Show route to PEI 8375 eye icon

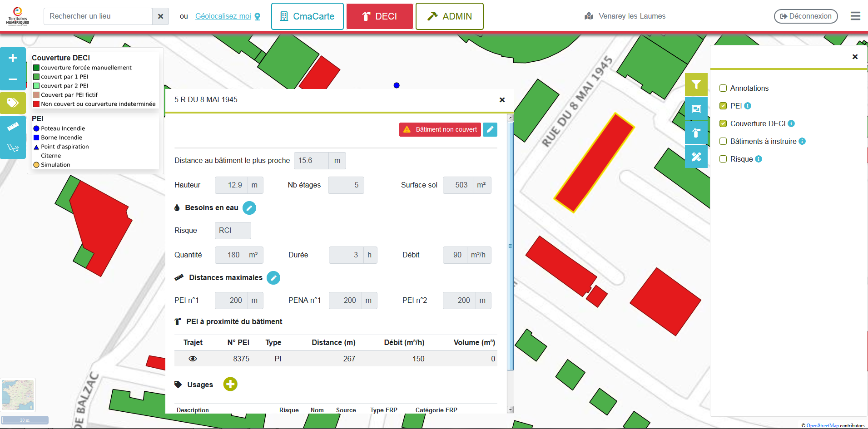(193, 359)
